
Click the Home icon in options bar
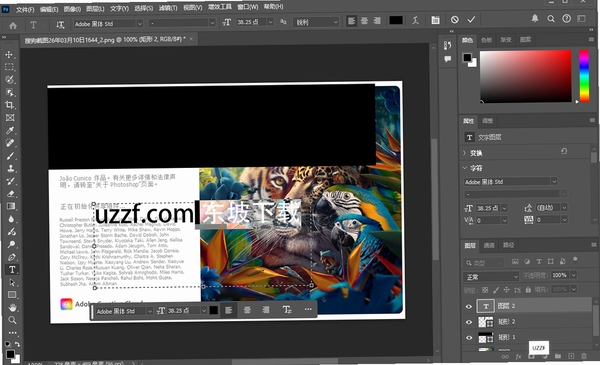(x=13, y=25)
